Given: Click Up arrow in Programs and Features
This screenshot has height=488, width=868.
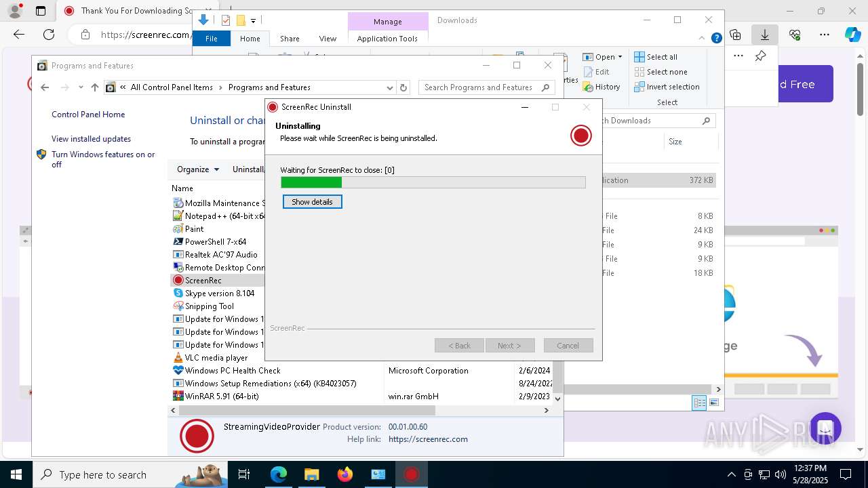Looking at the screenshot, I should (x=95, y=87).
